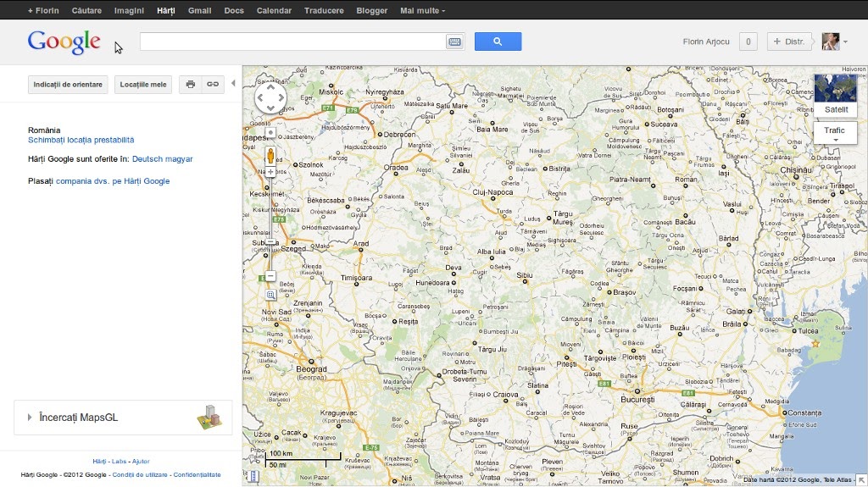This screenshot has height=487, width=868.
Task: Focus the maps search box
Action: click(292, 42)
